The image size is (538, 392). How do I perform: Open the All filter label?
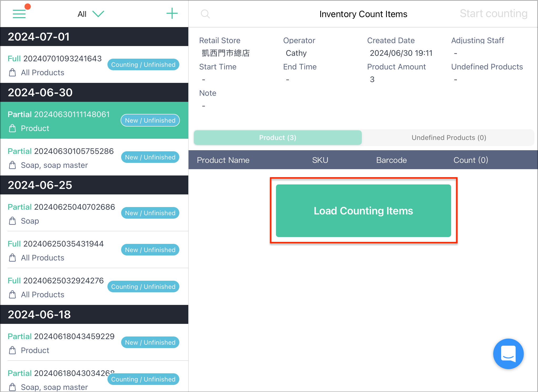[82, 14]
